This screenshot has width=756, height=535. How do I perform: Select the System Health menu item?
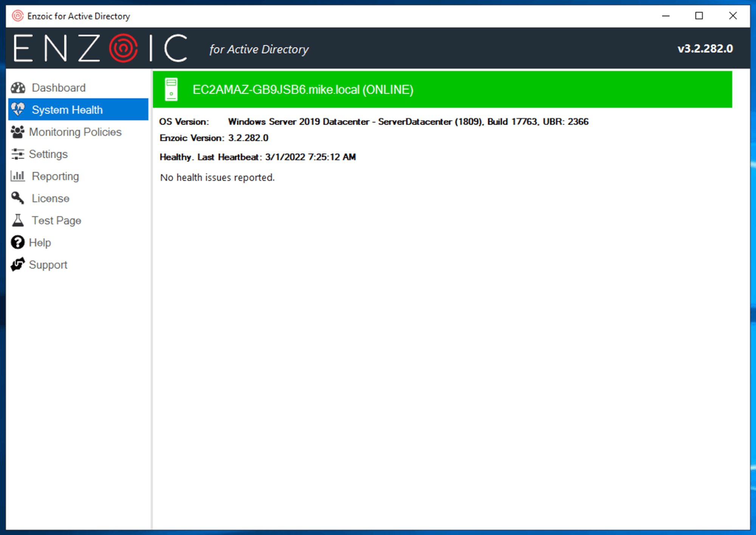point(78,110)
